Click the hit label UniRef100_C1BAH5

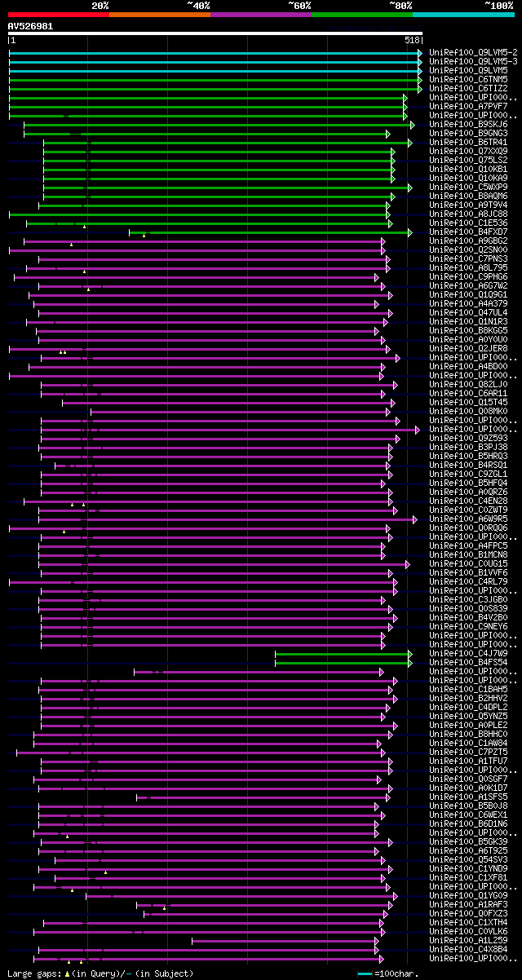(469, 689)
